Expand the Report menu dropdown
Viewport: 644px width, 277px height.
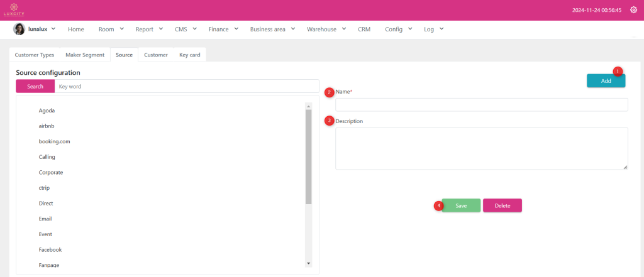[150, 29]
